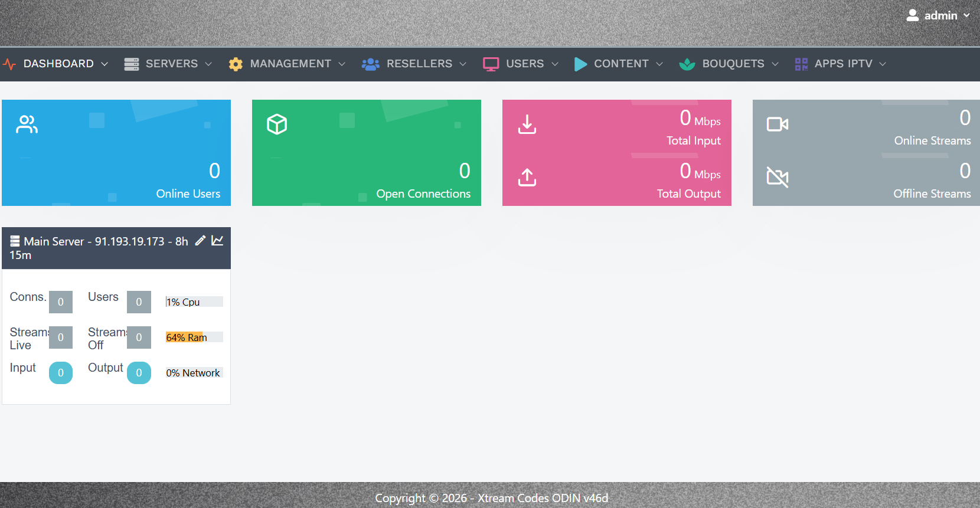The width and height of the screenshot is (980, 508).
Task: Click the Output round badge
Action: (139, 373)
